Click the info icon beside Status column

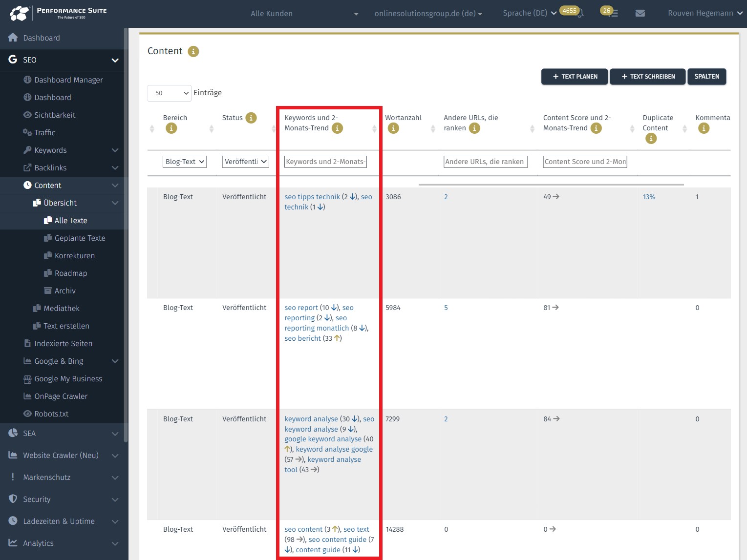tap(251, 118)
